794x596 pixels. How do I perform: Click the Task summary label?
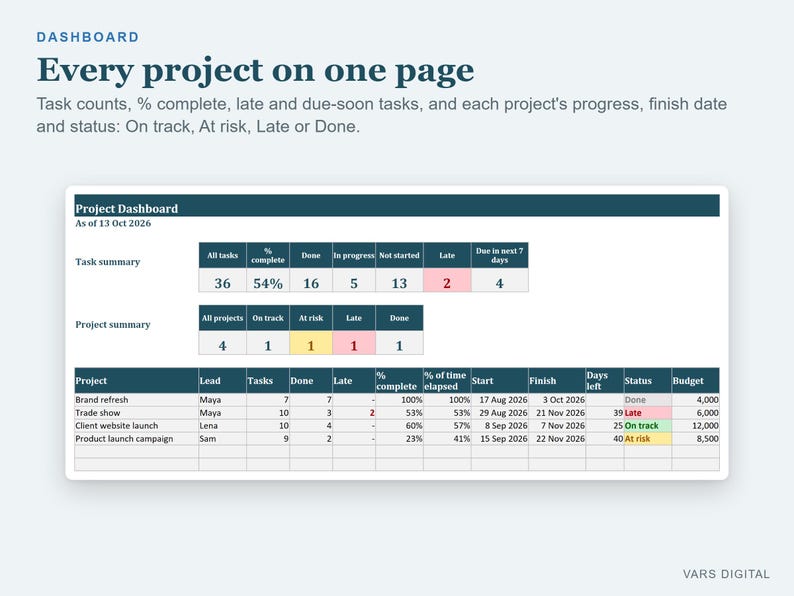click(107, 262)
